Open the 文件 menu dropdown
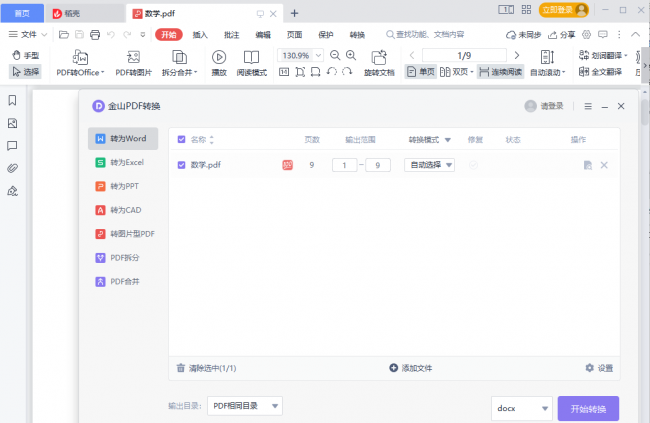The image size is (650, 423). (28, 34)
